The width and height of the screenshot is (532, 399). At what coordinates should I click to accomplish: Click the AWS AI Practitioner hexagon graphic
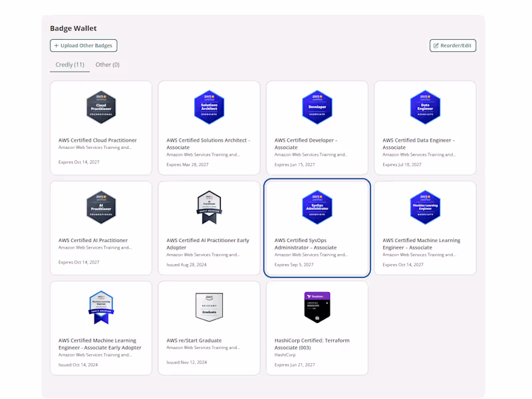click(x=100, y=207)
